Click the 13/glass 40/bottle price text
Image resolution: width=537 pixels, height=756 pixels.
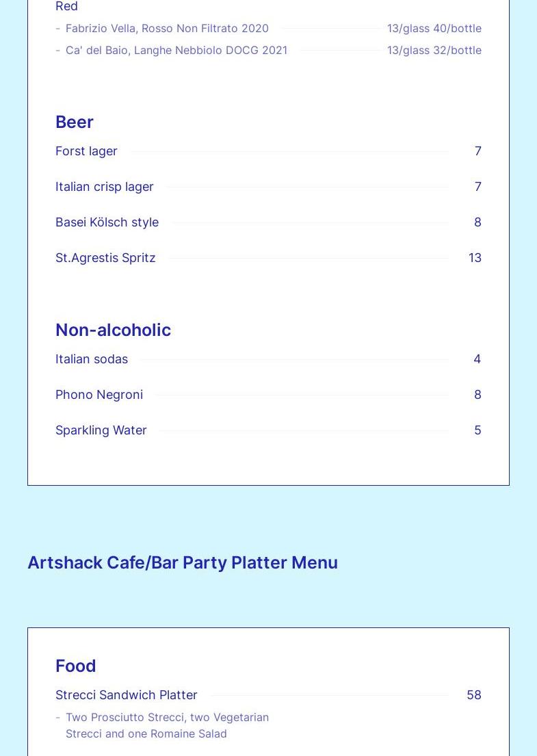[x=434, y=28]
